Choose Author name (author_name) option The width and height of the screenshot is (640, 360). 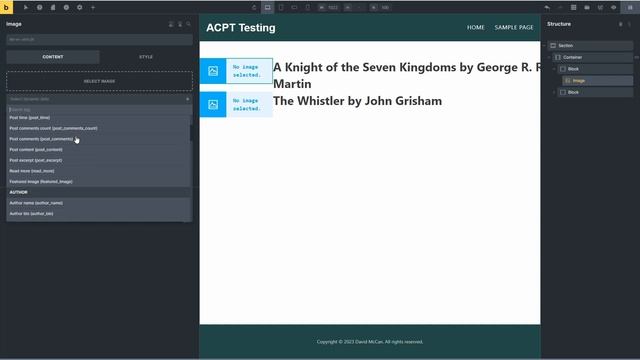(x=98, y=203)
